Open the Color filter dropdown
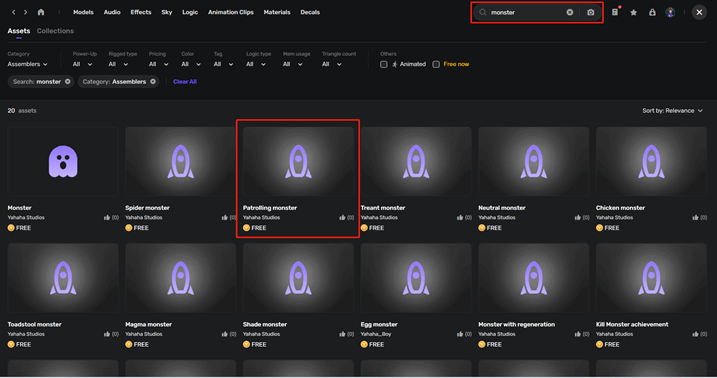This screenshot has width=717, height=378. coord(191,64)
